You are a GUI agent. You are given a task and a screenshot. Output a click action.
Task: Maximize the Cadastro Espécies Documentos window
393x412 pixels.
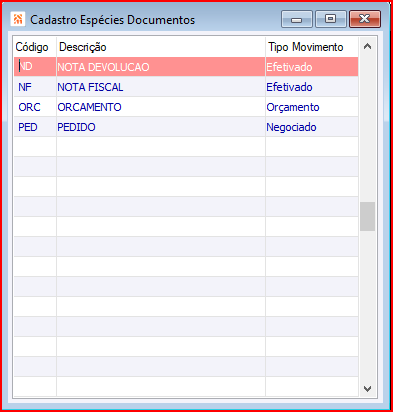pos(330,19)
